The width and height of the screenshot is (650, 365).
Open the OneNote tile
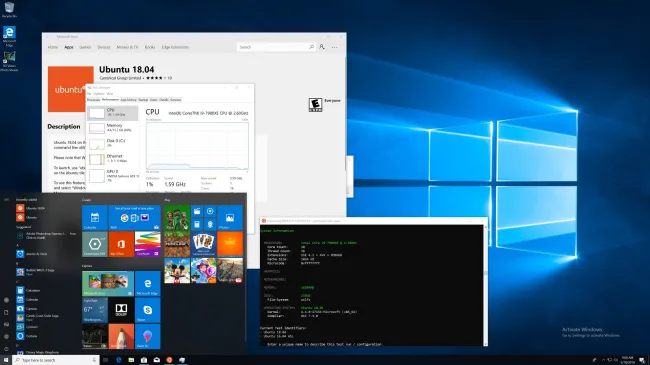click(148, 244)
